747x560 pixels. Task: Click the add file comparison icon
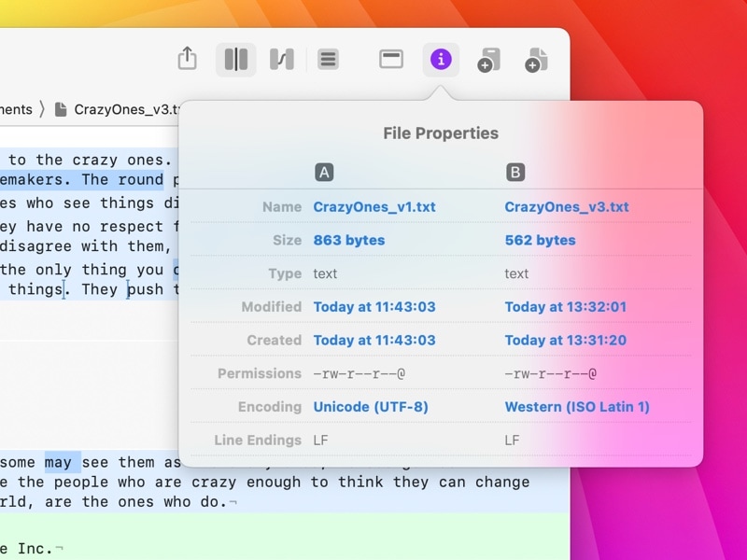536,60
